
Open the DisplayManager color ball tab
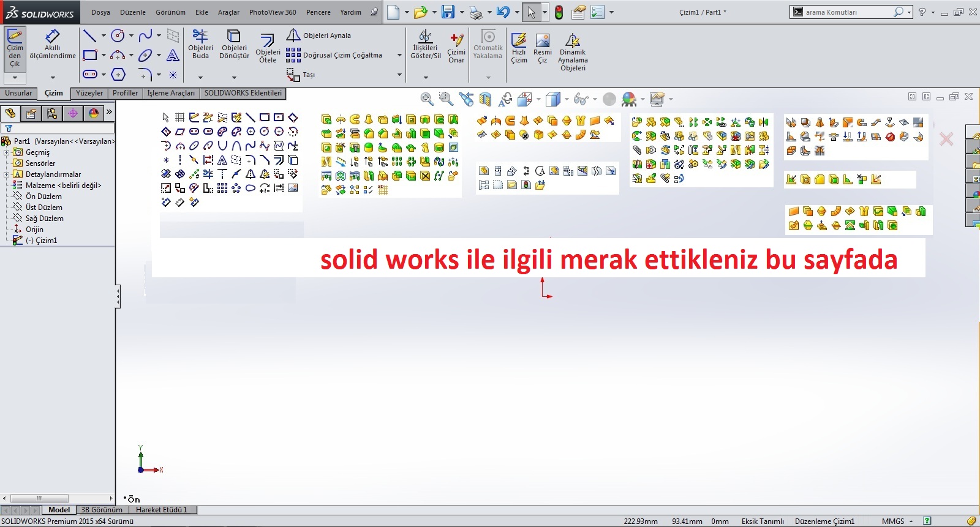tap(94, 113)
